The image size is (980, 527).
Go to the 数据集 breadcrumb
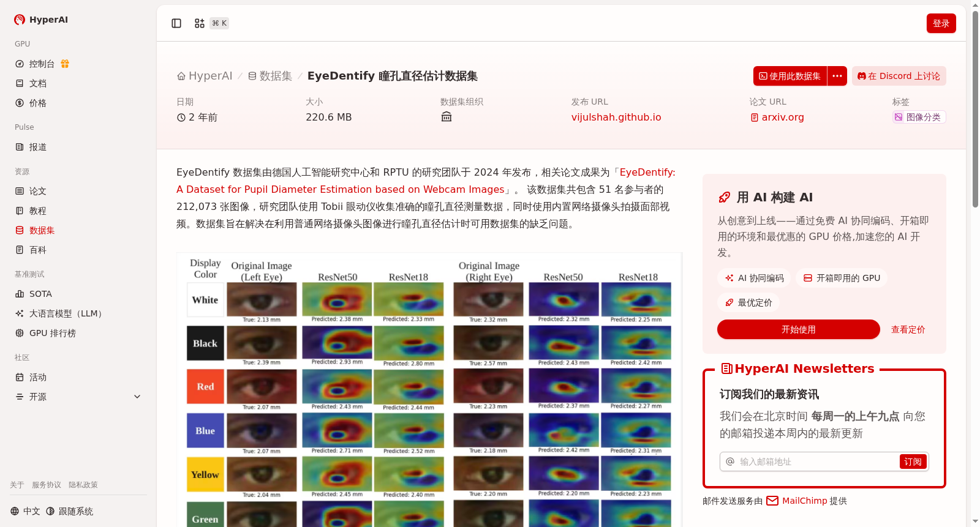coord(270,76)
